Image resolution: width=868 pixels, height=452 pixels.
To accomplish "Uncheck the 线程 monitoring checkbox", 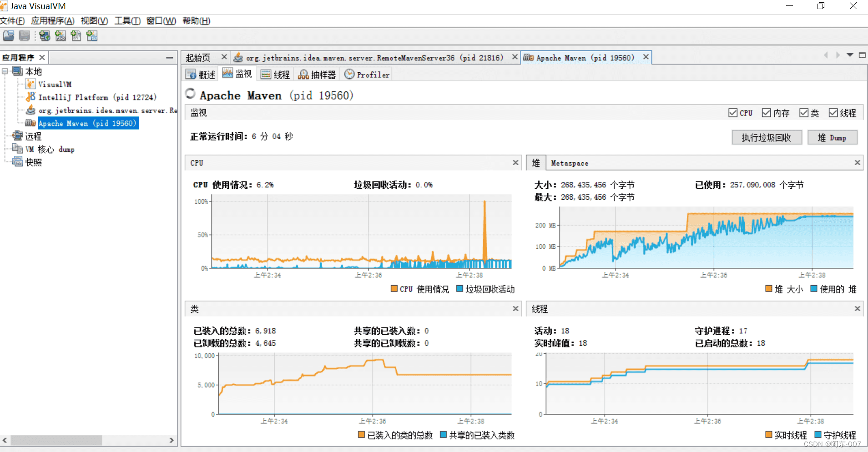I will coord(833,112).
